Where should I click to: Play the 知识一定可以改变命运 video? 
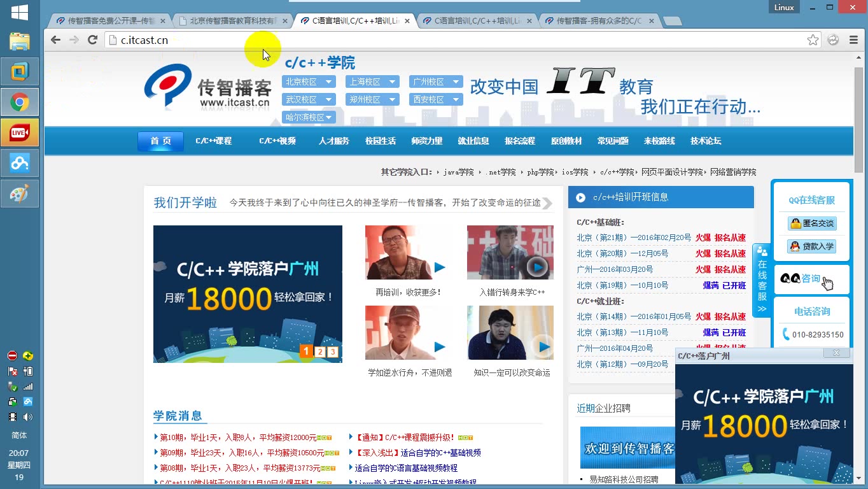510,332
